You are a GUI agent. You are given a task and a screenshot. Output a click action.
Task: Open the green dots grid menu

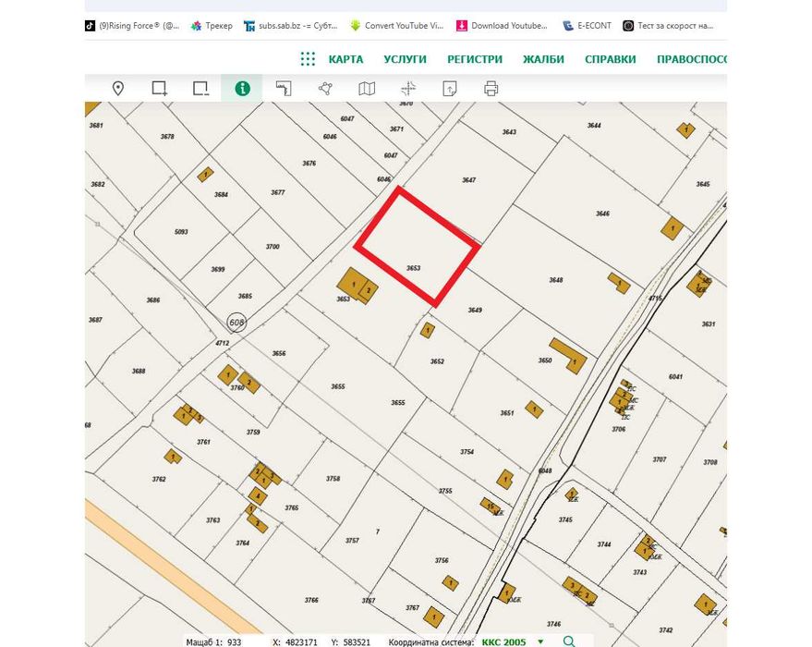308,59
